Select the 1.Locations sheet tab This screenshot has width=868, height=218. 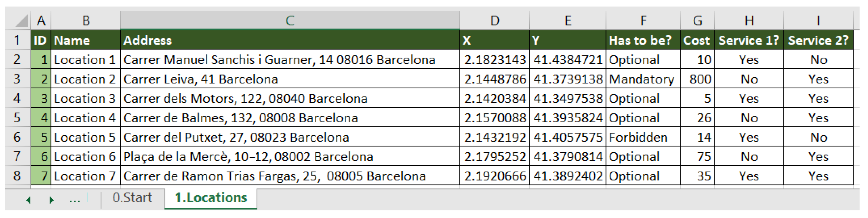point(211,198)
